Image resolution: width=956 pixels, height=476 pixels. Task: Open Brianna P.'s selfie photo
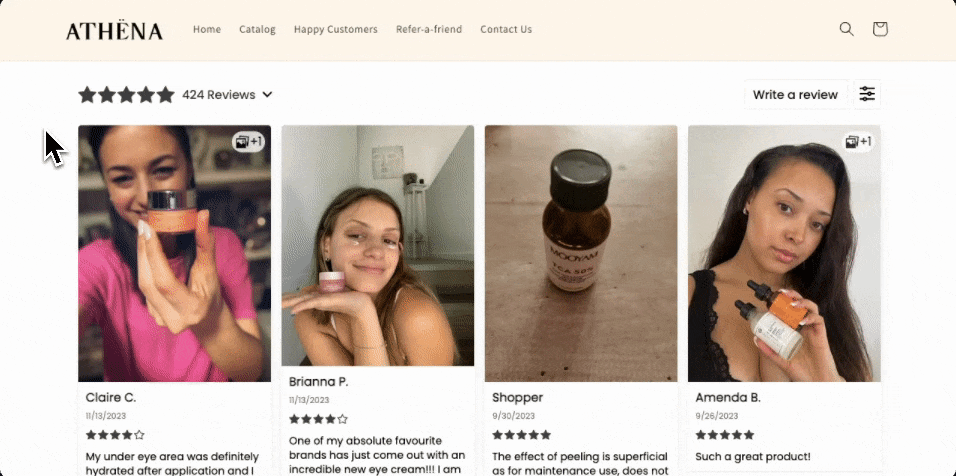[x=378, y=245]
